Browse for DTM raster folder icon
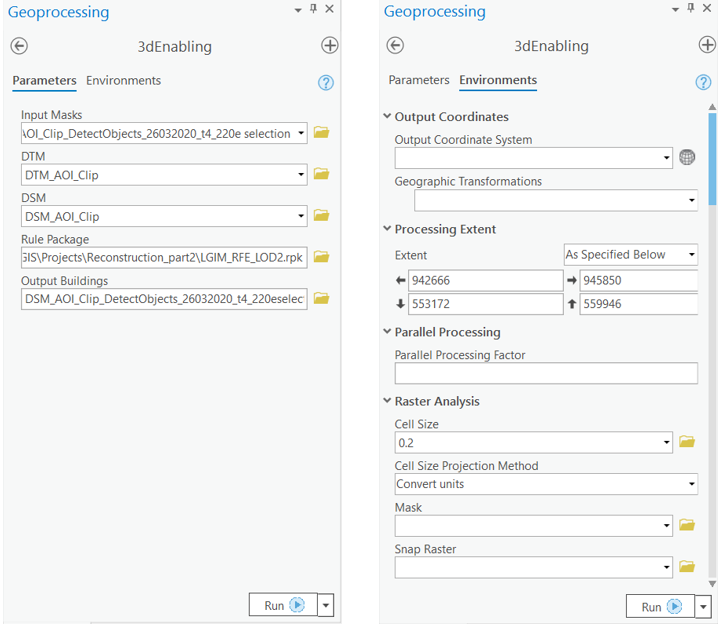Viewport: 722px width, 628px height. click(321, 175)
